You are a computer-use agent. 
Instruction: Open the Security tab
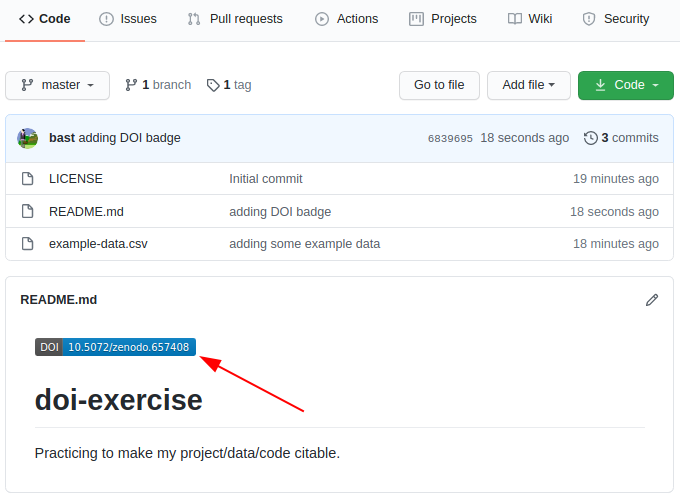click(x=616, y=19)
